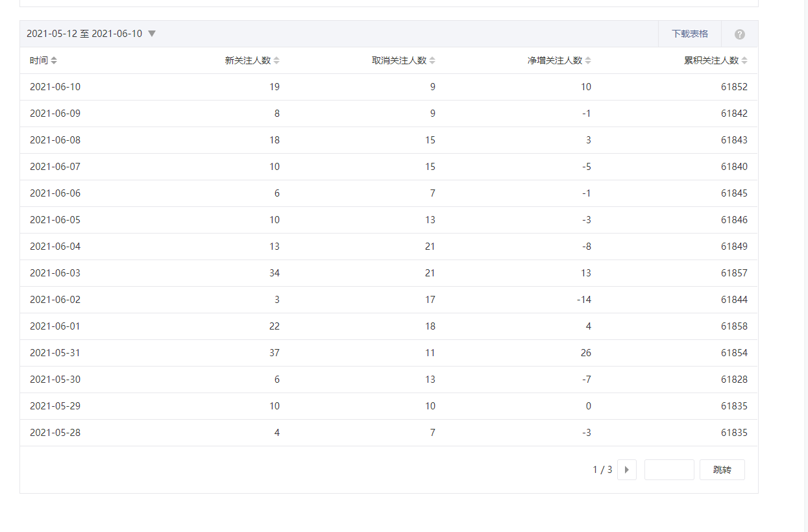The width and height of the screenshot is (808, 532).
Task: Select the 2021-05-28 date cell
Action: (55, 433)
